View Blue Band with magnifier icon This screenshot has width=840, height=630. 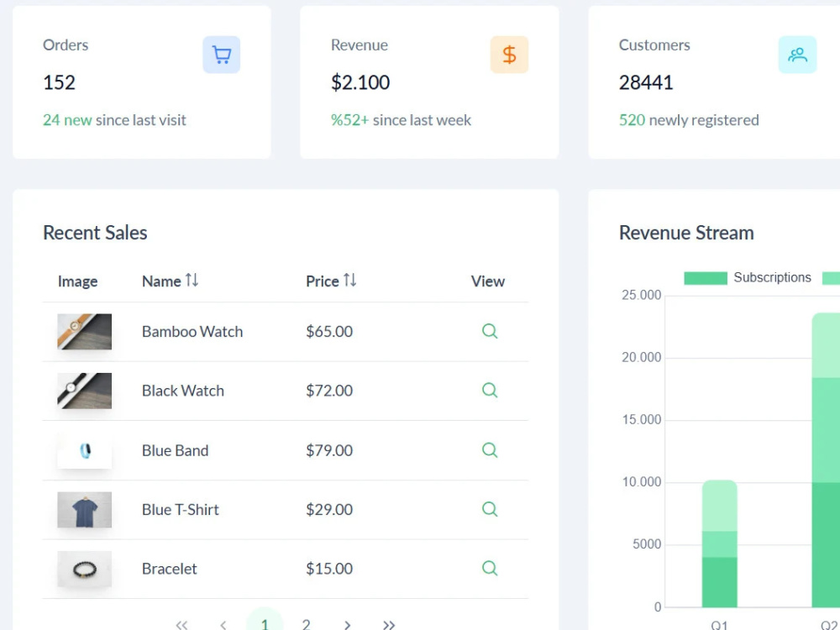[490, 450]
